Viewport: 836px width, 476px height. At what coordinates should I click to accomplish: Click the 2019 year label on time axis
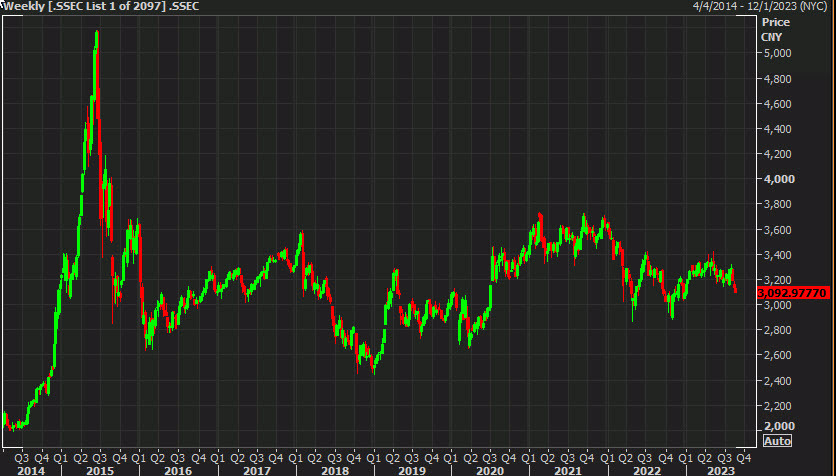tap(412, 471)
